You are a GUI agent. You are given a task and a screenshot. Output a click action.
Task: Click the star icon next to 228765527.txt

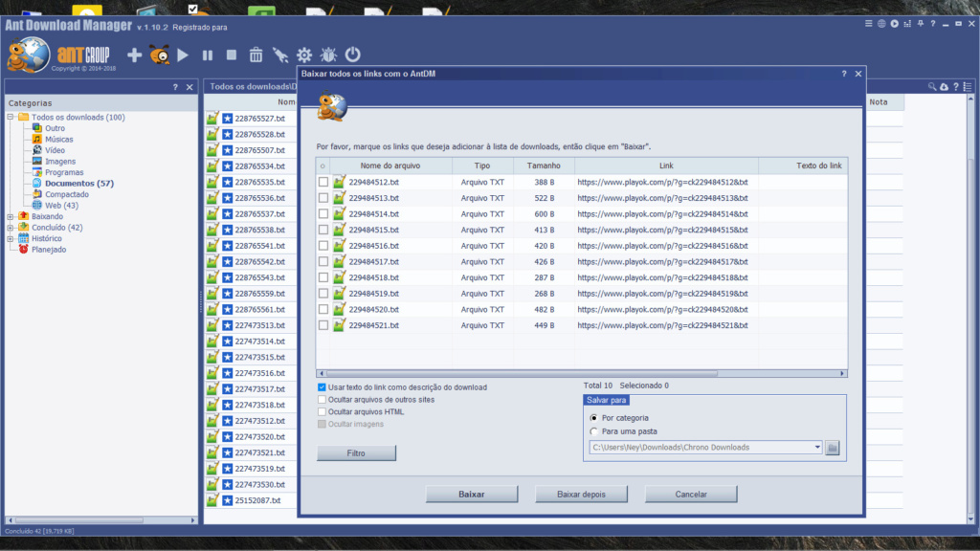coord(228,118)
